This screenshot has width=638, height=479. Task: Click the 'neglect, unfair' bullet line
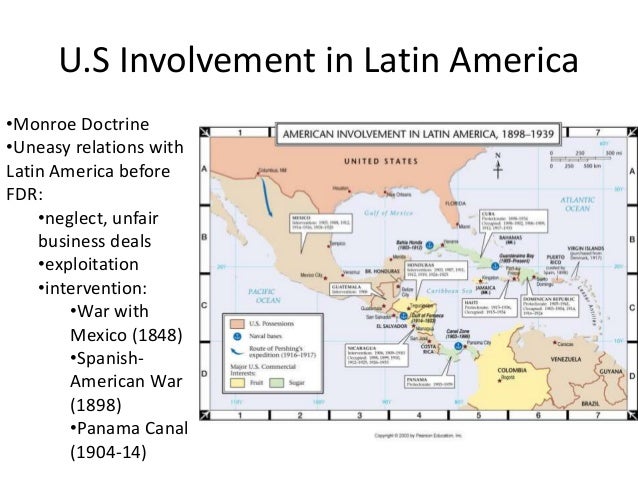98,219
